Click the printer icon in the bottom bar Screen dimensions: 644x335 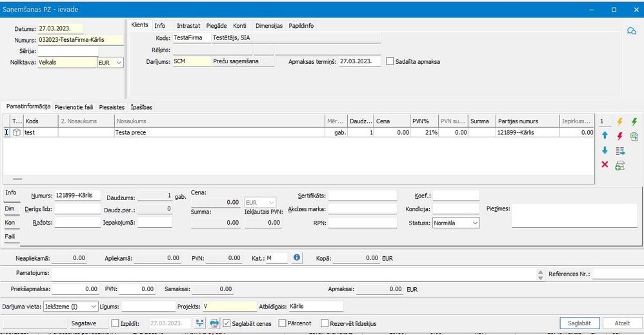pyautogui.click(x=214, y=323)
